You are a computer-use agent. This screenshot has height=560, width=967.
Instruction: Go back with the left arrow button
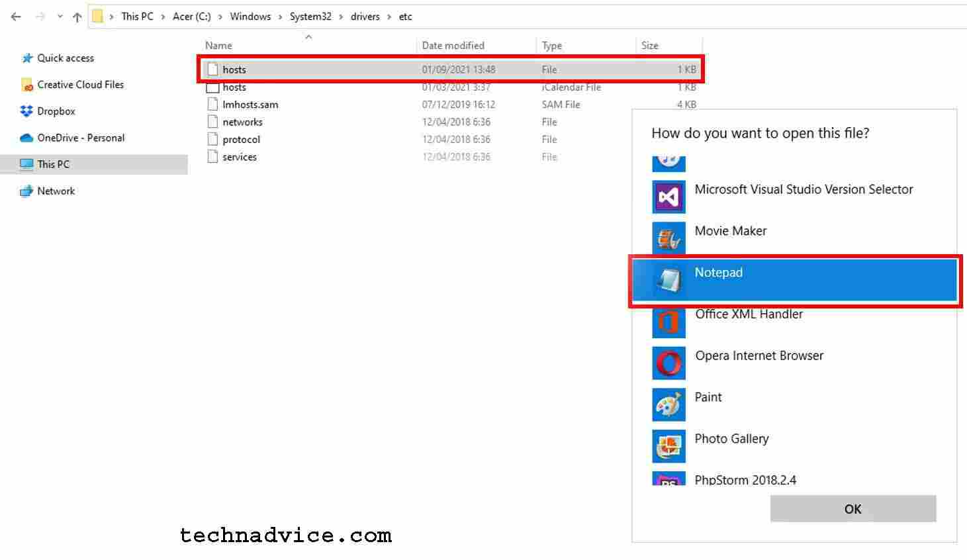point(16,17)
